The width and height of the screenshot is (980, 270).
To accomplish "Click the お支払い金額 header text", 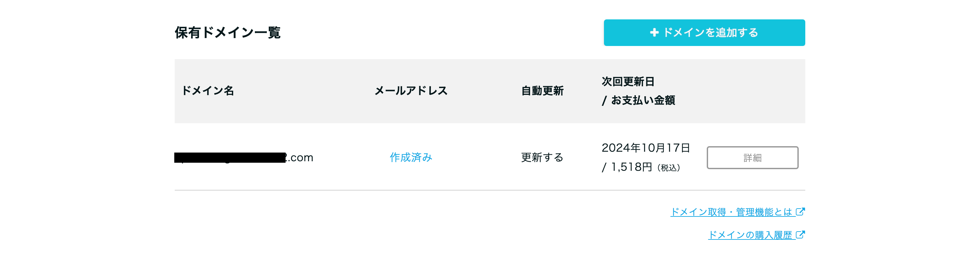I will pyautogui.click(x=643, y=101).
